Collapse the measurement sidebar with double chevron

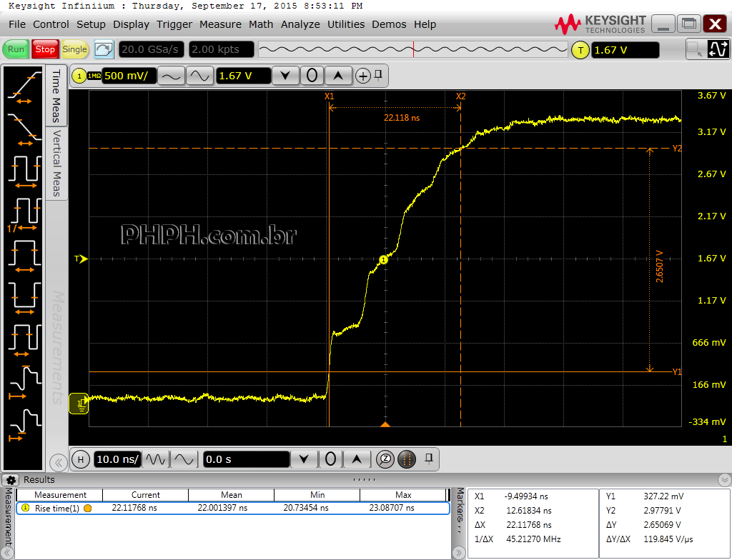(58, 463)
